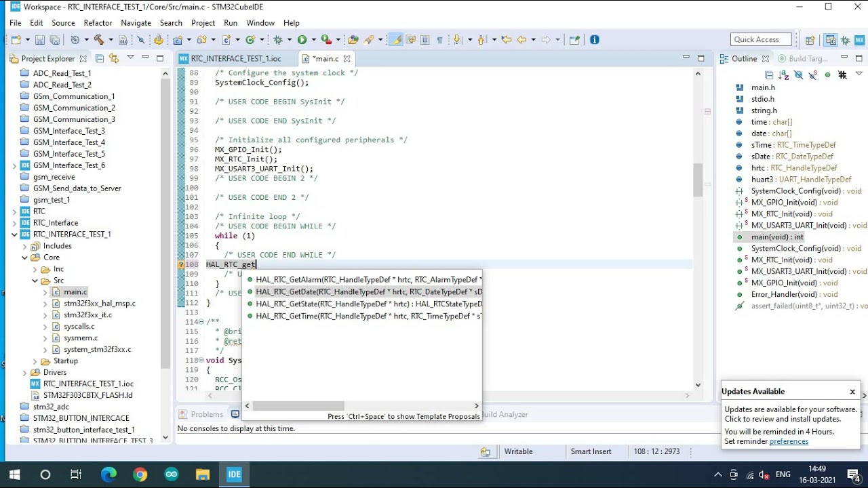Select HAL_RTC_GetAlarm autocomplete proposal
Screen dimensions: 868x488
(363, 279)
